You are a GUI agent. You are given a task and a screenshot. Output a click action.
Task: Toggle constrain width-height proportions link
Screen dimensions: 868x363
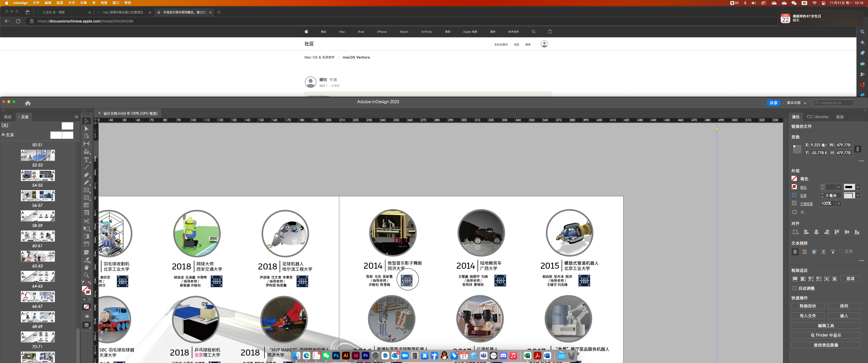[x=858, y=149]
